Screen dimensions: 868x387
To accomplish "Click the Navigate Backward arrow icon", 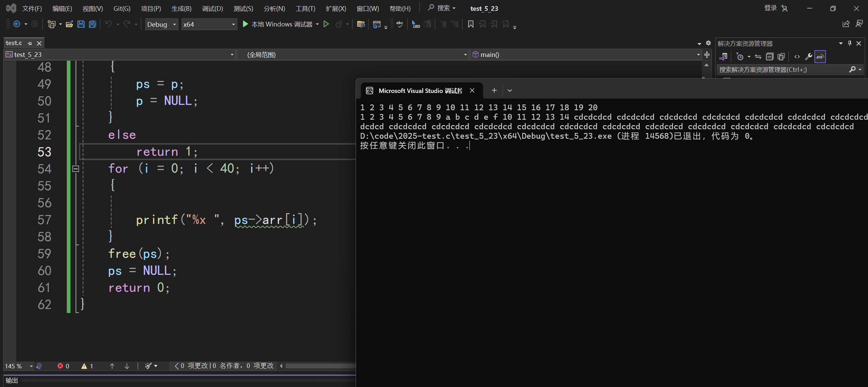I will (x=17, y=24).
